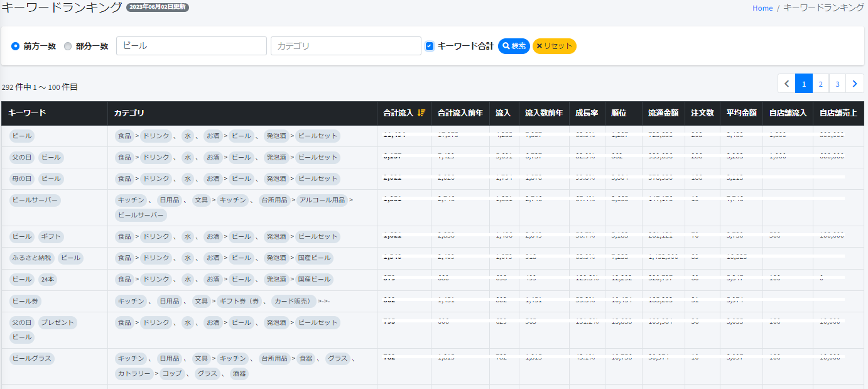Click ドリンク category tag in プレゼント row
The height and width of the screenshot is (389, 868).
tap(155, 322)
